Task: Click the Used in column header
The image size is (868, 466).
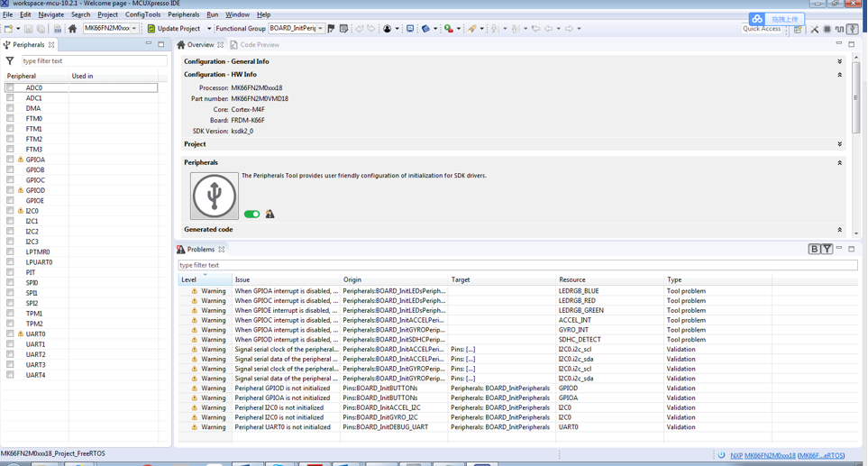Action: click(x=114, y=76)
